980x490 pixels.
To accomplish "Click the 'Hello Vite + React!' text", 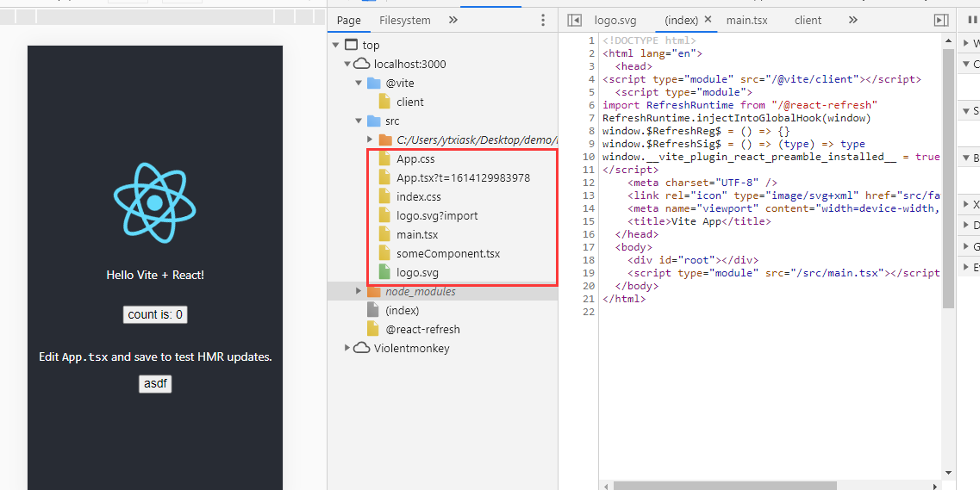I will click(x=155, y=275).
